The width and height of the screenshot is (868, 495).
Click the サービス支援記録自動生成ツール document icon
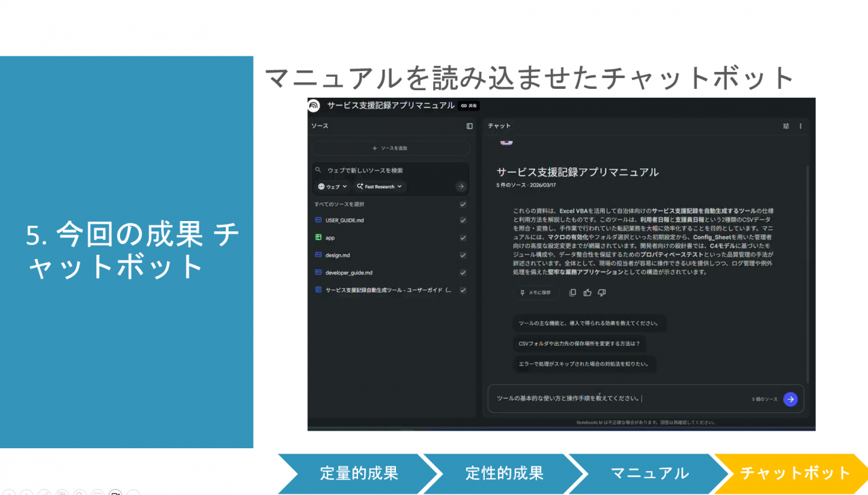coord(318,290)
